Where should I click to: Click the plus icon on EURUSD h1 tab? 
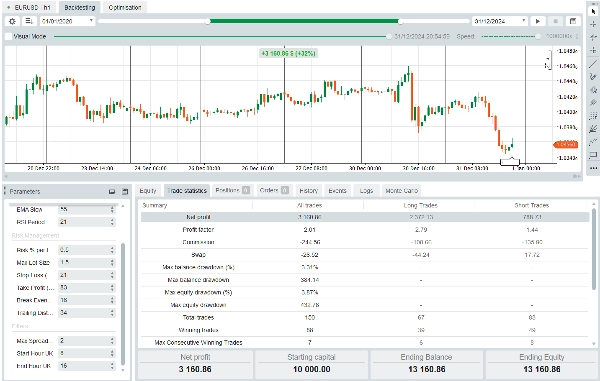pyautogui.click(x=8, y=7)
